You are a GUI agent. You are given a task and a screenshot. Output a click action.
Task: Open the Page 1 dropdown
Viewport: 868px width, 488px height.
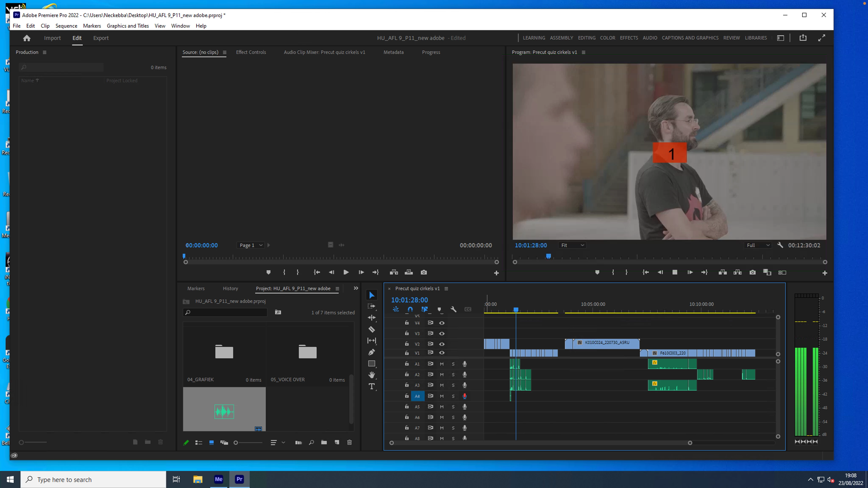point(251,245)
